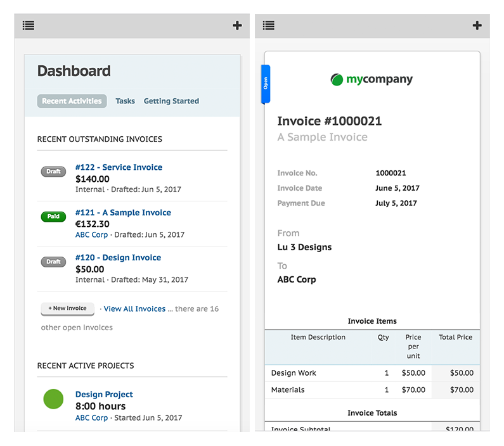The width and height of the screenshot is (504, 446).
Task: Click the Paid badge for invoice #121
Action: click(x=53, y=217)
